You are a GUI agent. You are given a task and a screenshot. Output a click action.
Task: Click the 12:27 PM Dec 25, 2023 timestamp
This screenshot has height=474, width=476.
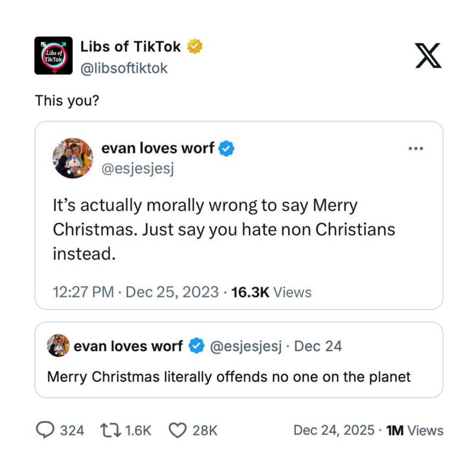tap(135, 292)
